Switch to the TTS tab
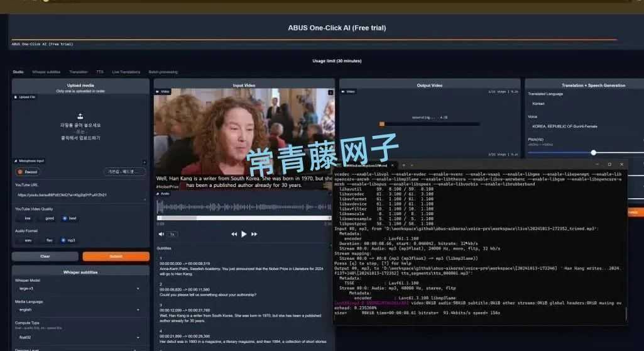 click(x=100, y=72)
